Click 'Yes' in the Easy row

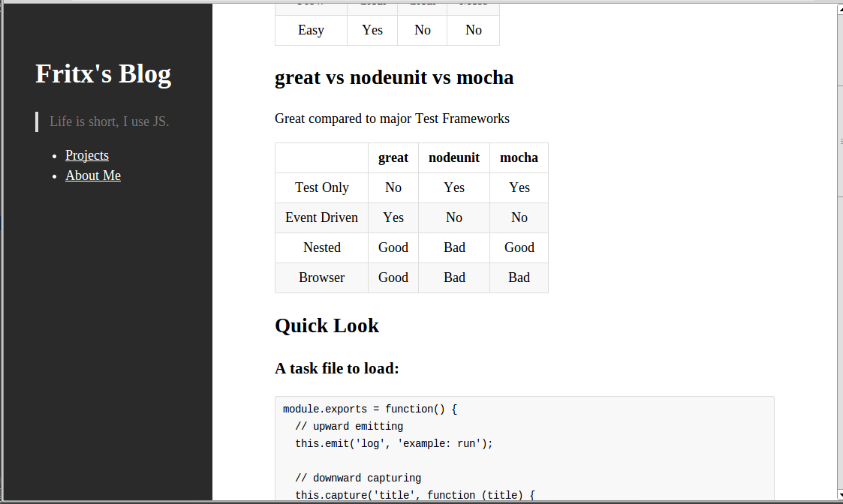tap(372, 30)
